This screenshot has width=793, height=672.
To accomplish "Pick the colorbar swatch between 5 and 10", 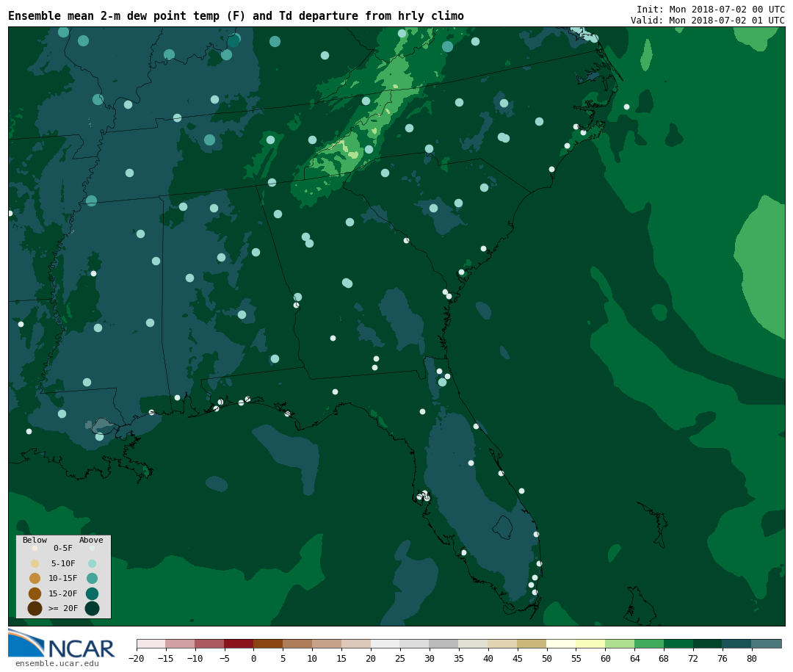I will pos(297,643).
